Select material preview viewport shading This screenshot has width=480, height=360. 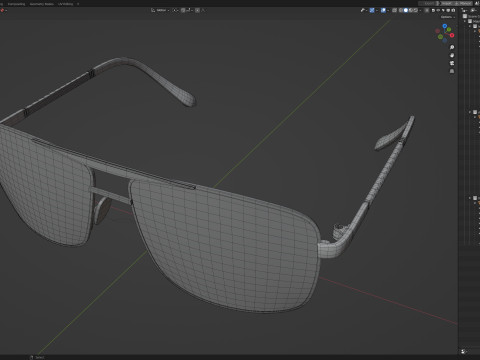click(x=411, y=10)
